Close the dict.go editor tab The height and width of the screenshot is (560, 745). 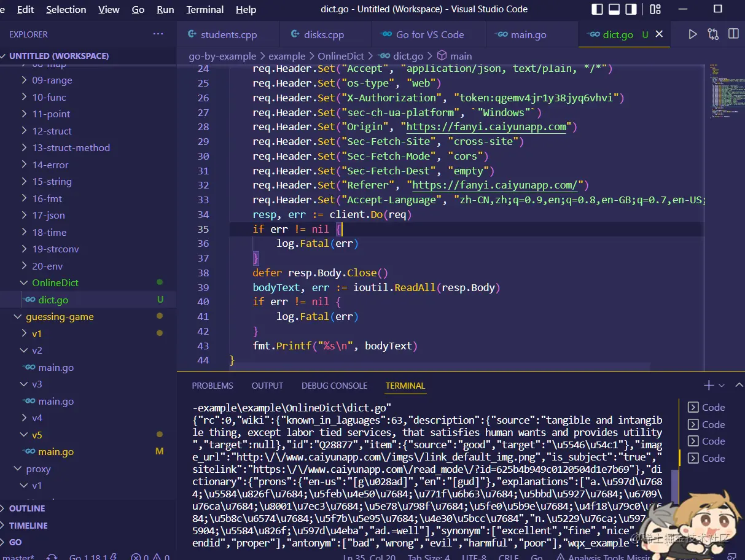click(659, 34)
